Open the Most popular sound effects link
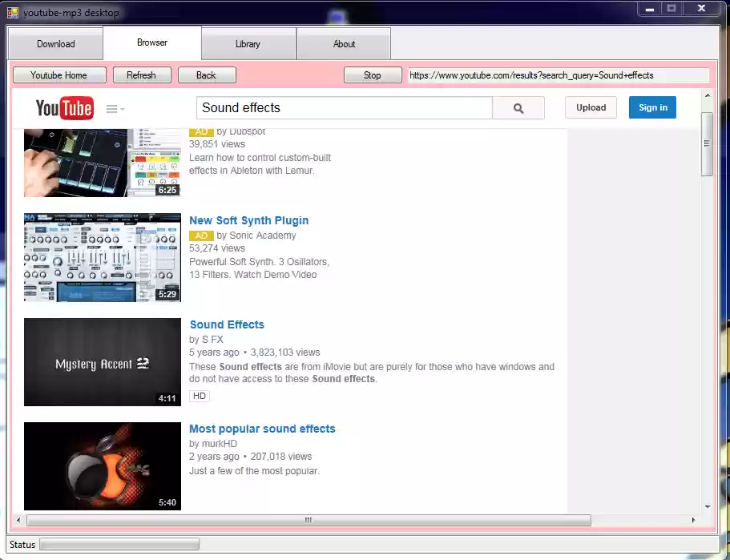The image size is (730, 560). point(262,429)
